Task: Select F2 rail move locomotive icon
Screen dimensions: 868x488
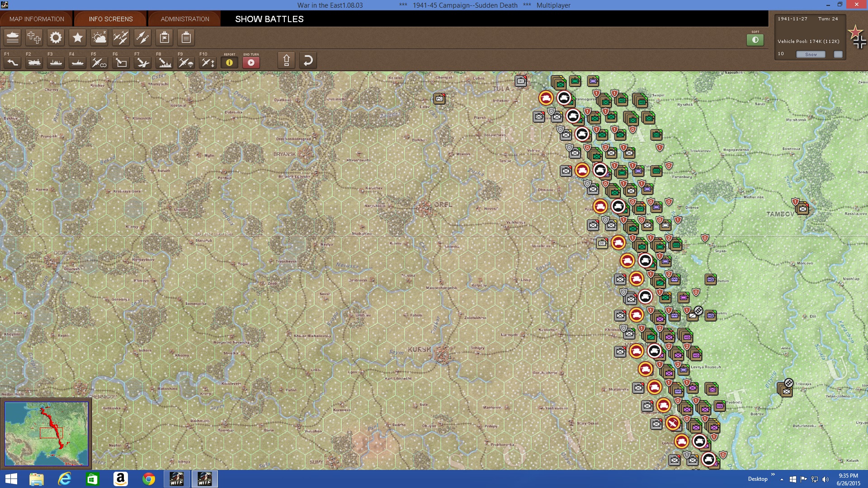Action: click(34, 62)
